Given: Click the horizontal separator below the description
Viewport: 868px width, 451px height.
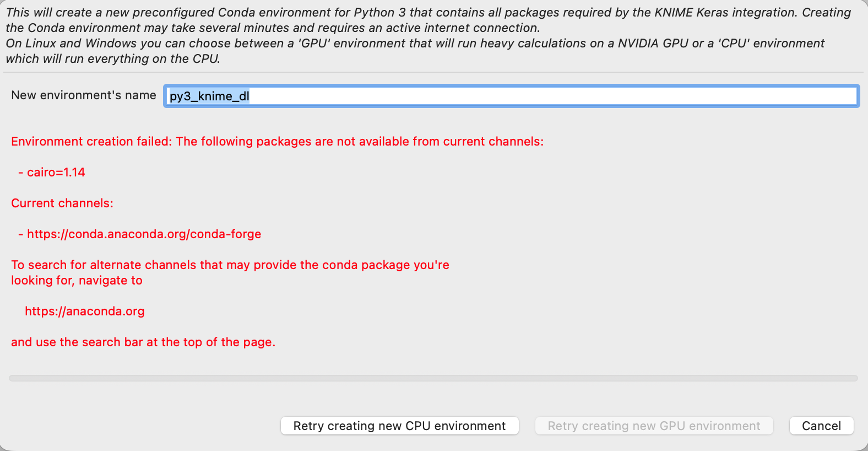Looking at the screenshot, I should click(433, 72).
